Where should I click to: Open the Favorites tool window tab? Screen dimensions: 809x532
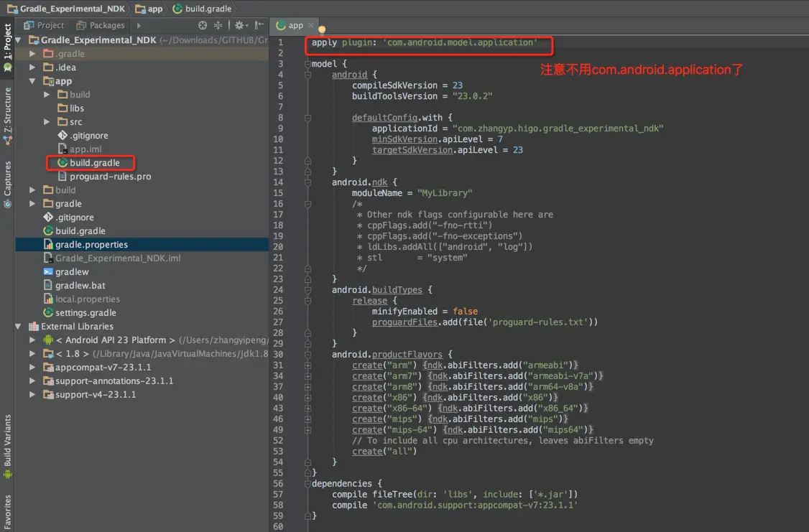pos(7,513)
